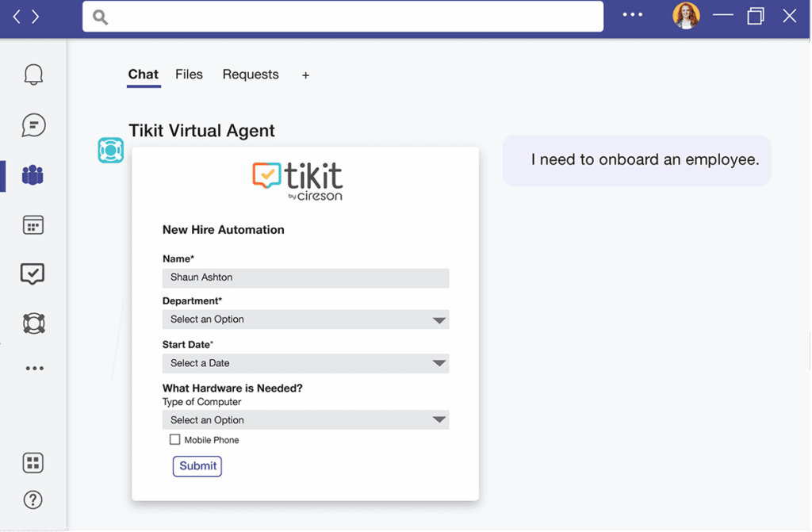Viewport: 812px width, 532px height.
Task: Expand the Department dropdown
Action: (x=305, y=320)
